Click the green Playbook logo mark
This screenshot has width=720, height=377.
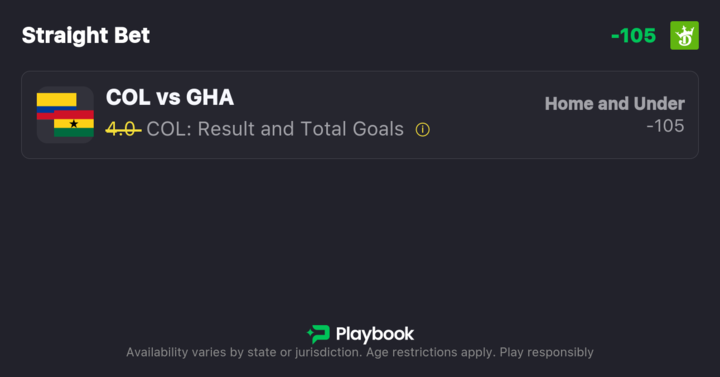318,334
